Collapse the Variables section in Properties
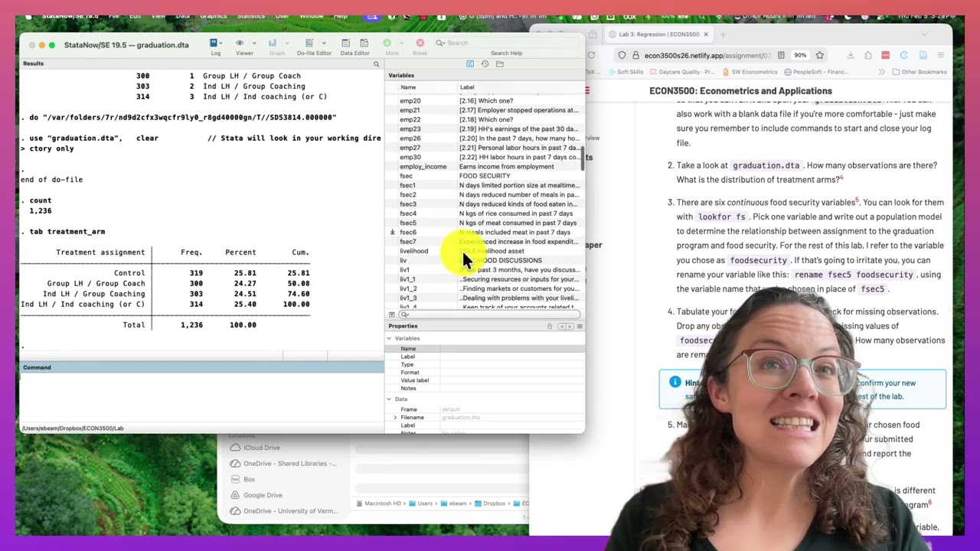Viewport: 980px width, 551px height. point(389,338)
